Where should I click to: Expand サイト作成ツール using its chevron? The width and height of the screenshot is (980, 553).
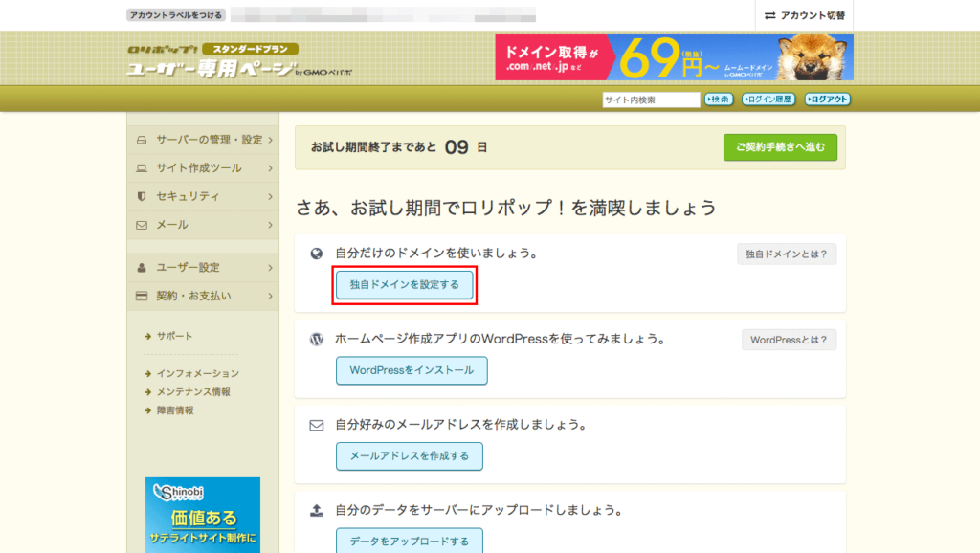pyautogui.click(x=270, y=168)
